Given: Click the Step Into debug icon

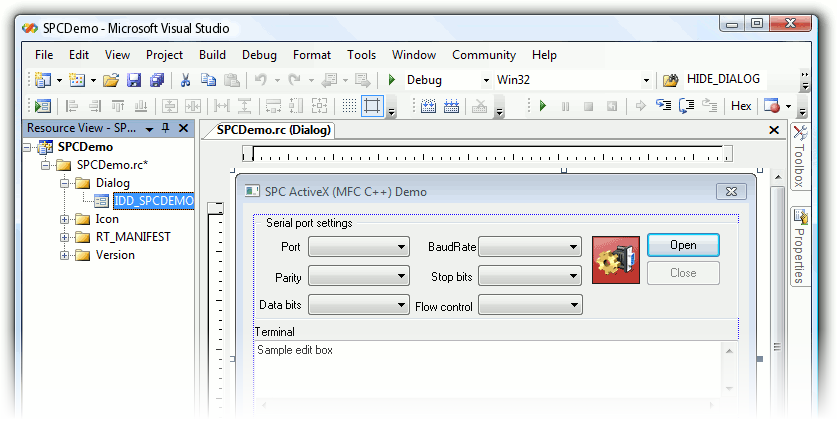Looking at the screenshot, I should click(x=664, y=106).
